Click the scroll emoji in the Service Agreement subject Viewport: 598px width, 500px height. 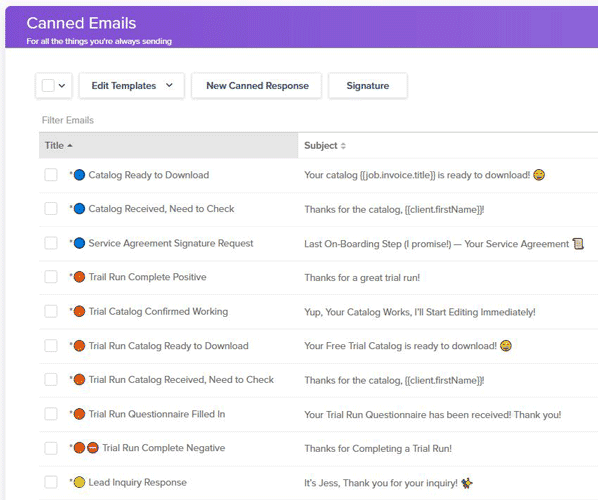pos(578,243)
